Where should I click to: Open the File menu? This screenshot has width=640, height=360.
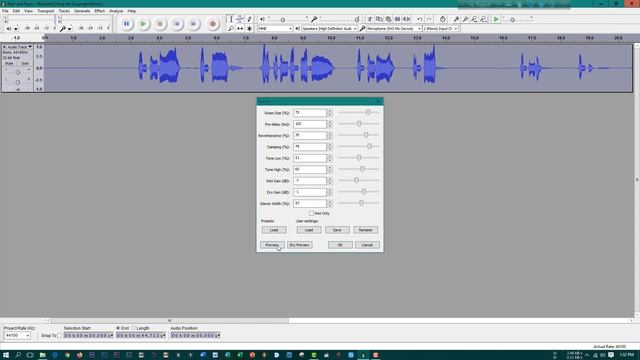(5, 11)
